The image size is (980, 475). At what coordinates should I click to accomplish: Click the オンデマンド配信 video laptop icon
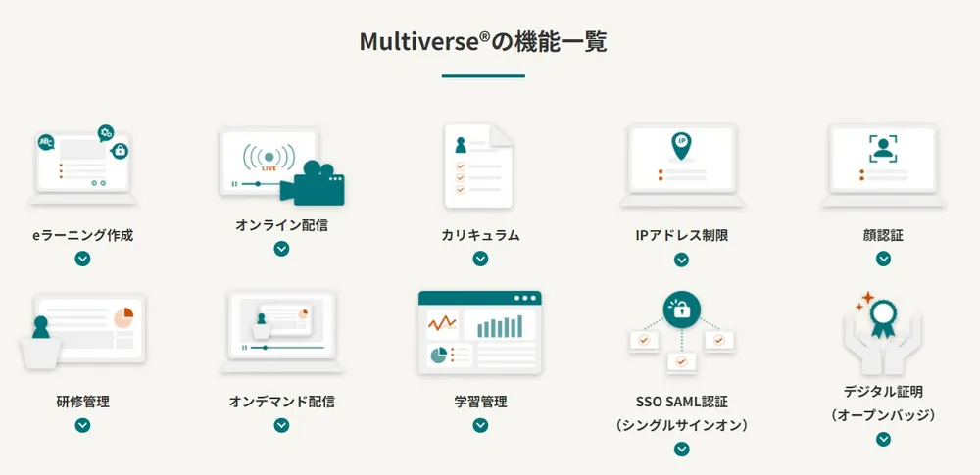(x=282, y=332)
